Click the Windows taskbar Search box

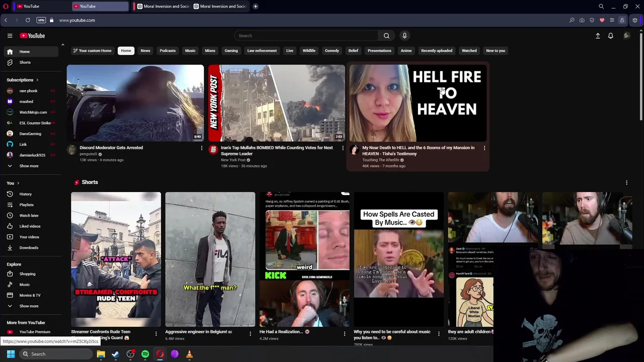coord(57,354)
